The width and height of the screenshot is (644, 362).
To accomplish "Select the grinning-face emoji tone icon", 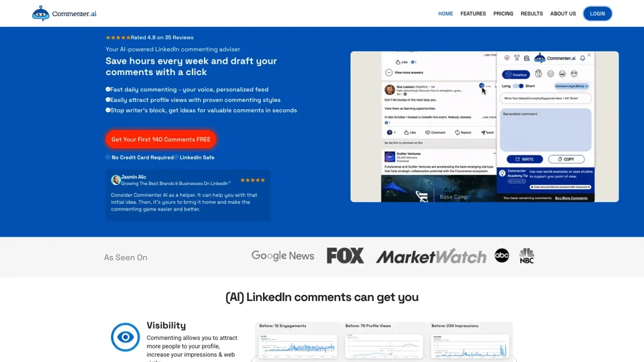I will tap(562, 74).
